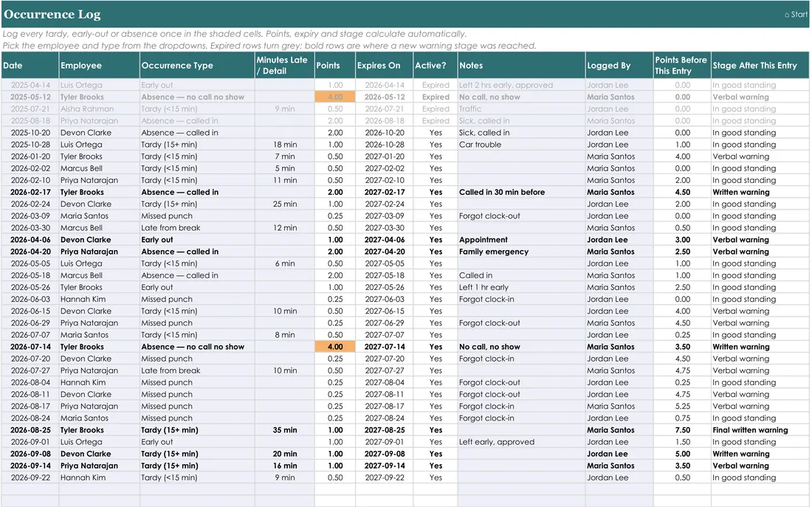
Task: Select the Active? column header
Action: tap(435, 65)
